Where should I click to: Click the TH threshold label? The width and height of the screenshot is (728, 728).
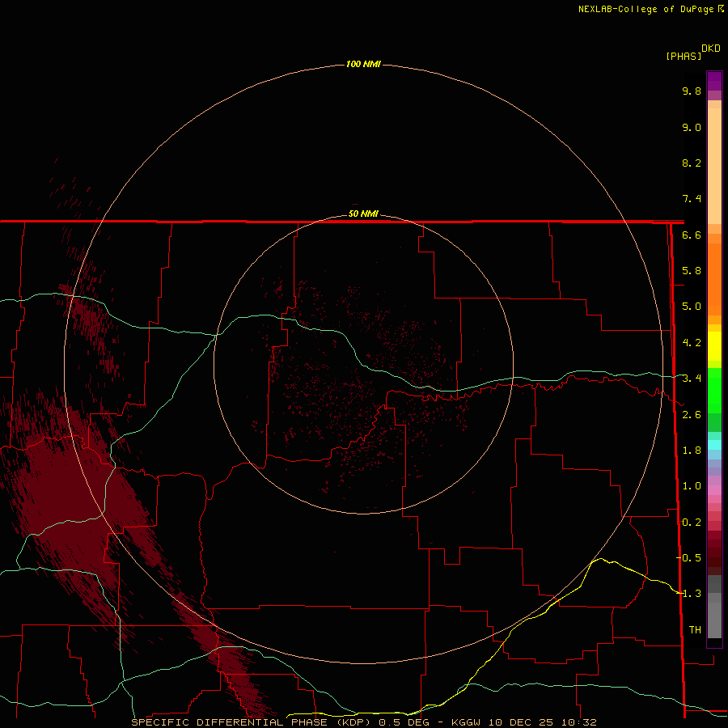point(695,630)
